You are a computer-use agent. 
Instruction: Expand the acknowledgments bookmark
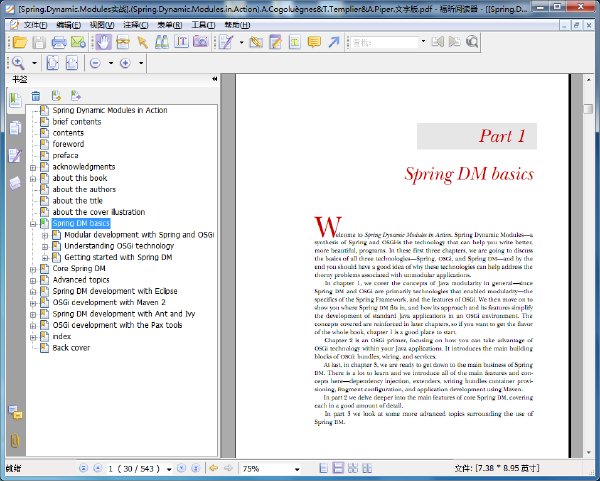[33, 168]
